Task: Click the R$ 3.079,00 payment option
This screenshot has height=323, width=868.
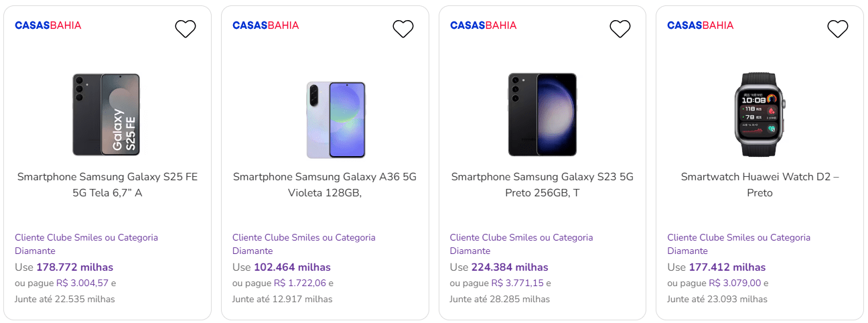Action: 737,283
